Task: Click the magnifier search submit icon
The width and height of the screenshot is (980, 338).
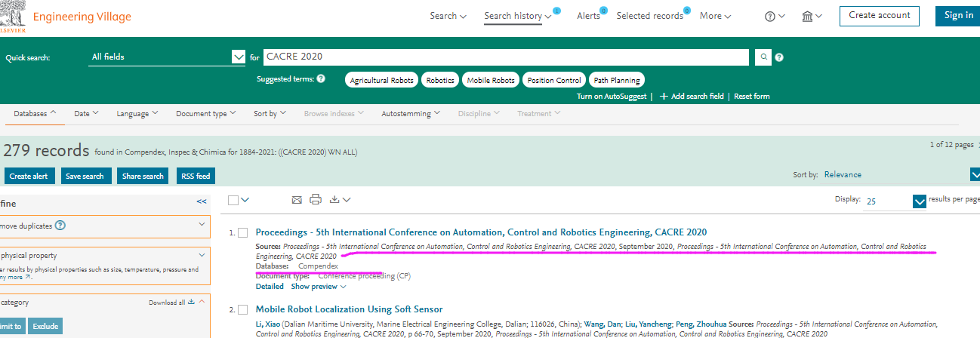Action: point(763,57)
